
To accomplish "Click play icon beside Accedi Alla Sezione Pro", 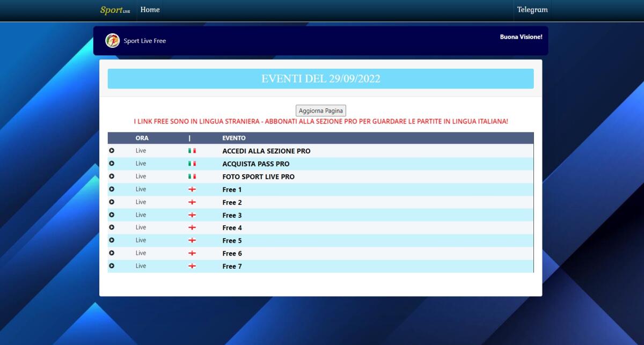I will (112, 151).
